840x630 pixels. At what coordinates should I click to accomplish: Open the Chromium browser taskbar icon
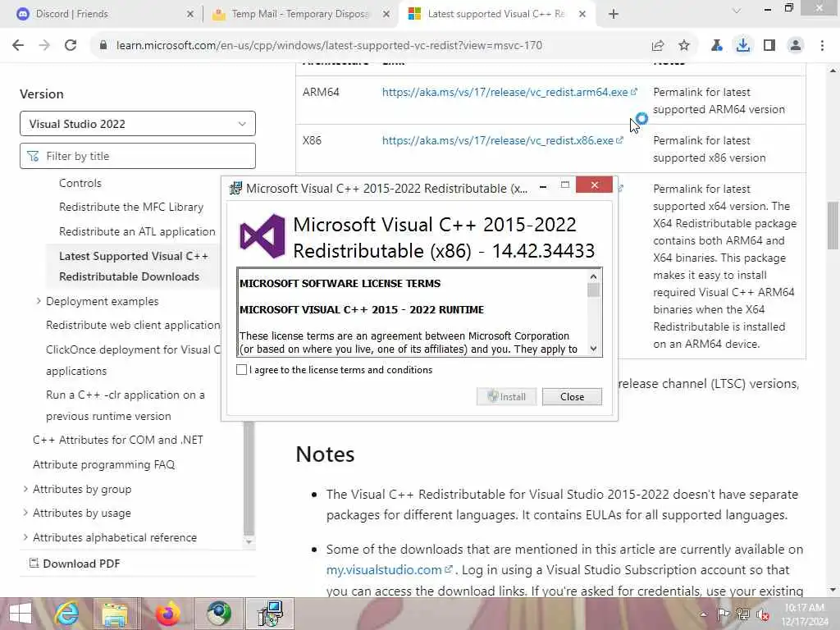click(x=219, y=614)
